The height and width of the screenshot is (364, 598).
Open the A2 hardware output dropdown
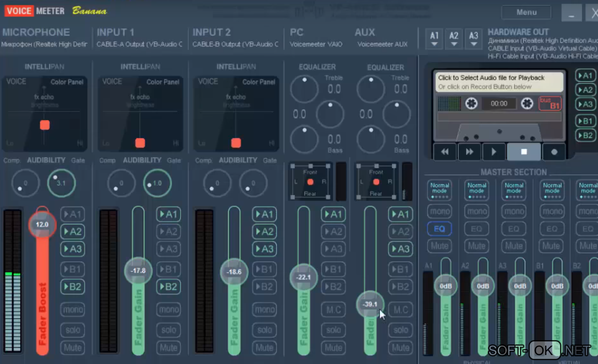point(454,39)
